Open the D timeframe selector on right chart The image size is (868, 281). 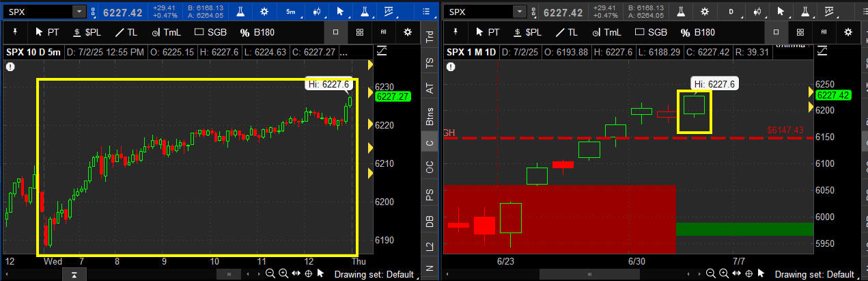tap(731, 12)
